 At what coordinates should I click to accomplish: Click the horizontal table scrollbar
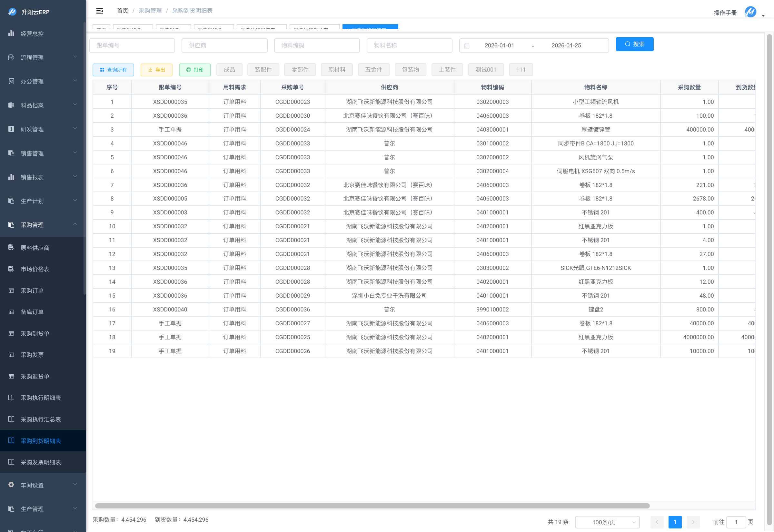[372, 506]
